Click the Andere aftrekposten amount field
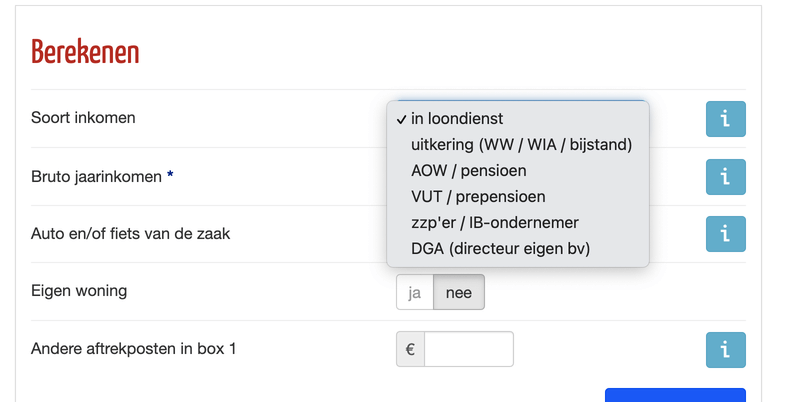This screenshot has width=800, height=402. [x=468, y=350]
